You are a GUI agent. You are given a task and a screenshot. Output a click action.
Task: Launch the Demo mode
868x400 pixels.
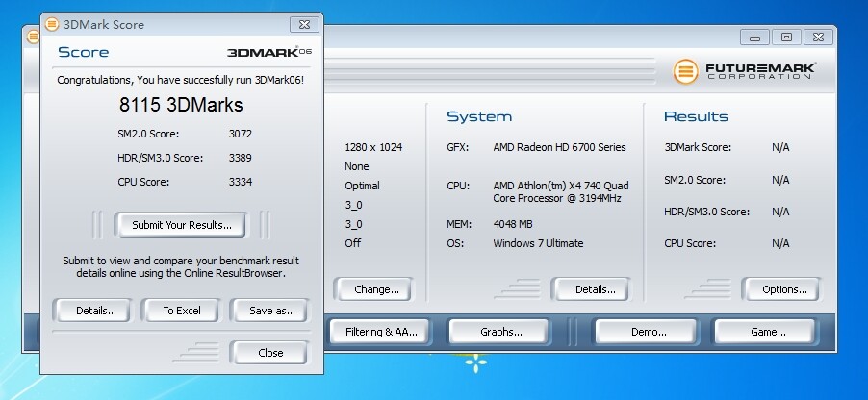click(x=647, y=332)
